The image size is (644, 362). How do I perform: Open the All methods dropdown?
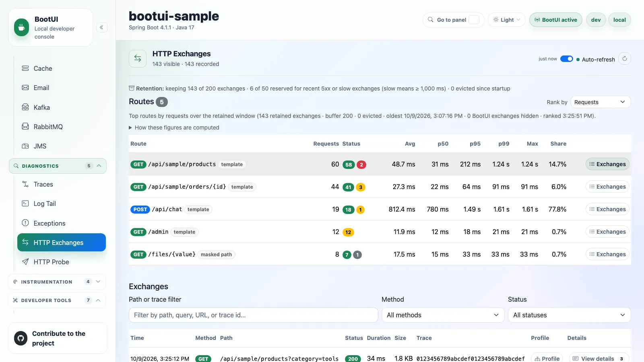click(443, 315)
